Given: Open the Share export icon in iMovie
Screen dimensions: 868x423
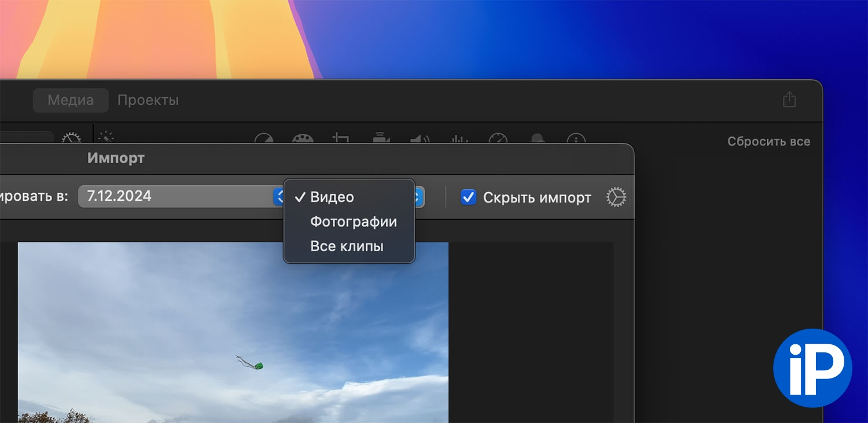Looking at the screenshot, I should tap(789, 100).
